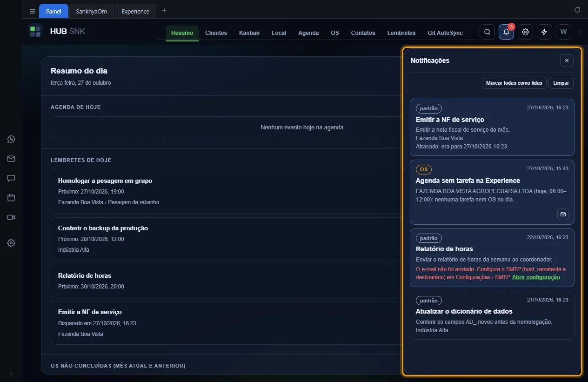Collapse the left sidebar with chevron
The width and height of the screenshot is (588, 382).
(11, 374)
